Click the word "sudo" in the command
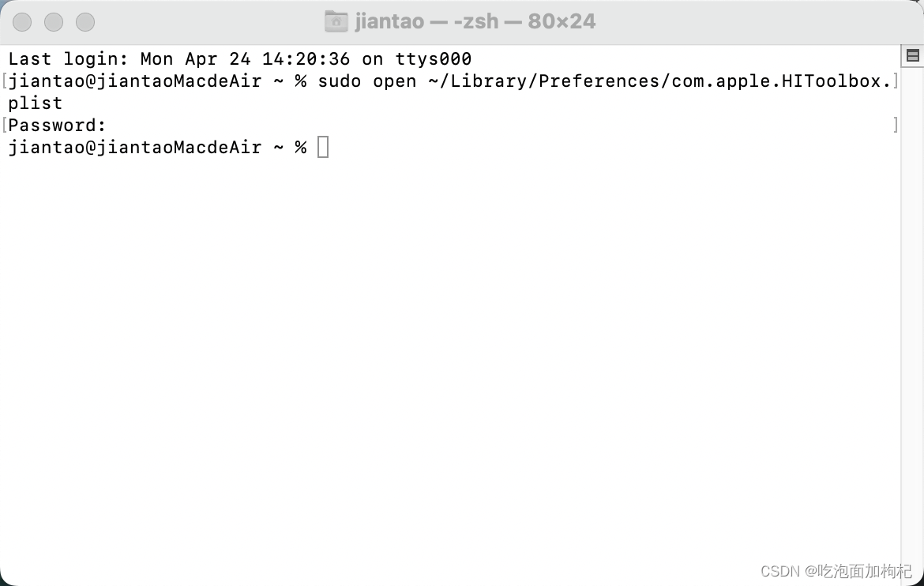The image size is (924, 586). click(x=340, y=81)
